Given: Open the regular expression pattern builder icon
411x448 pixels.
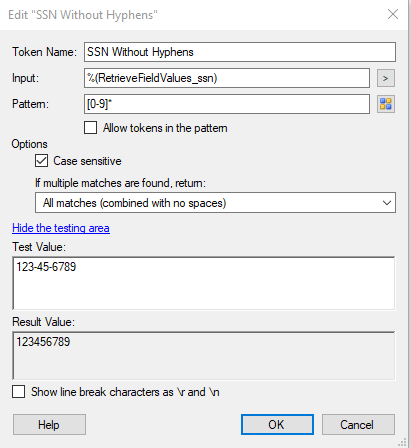Looking at the screenshot, I should (x=386, y=104).
